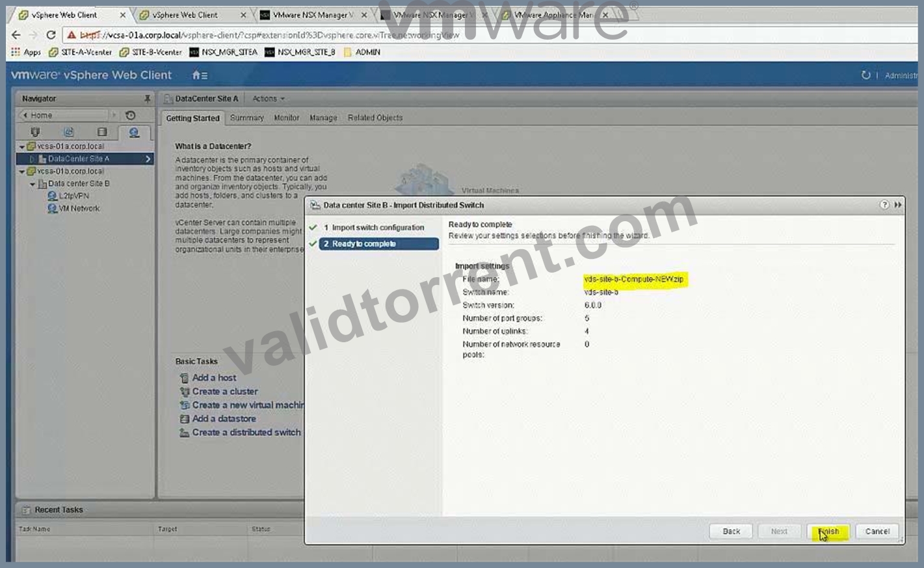The image size is (924, 568).
Task: Switch to the Summary tab
Action: coord(246,118)
